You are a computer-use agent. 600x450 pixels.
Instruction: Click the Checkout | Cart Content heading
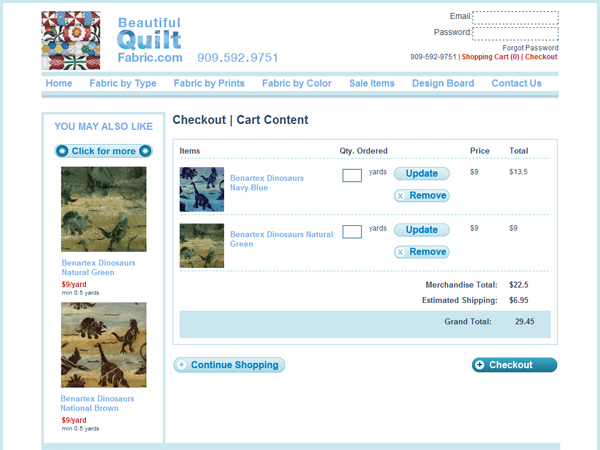240,120
